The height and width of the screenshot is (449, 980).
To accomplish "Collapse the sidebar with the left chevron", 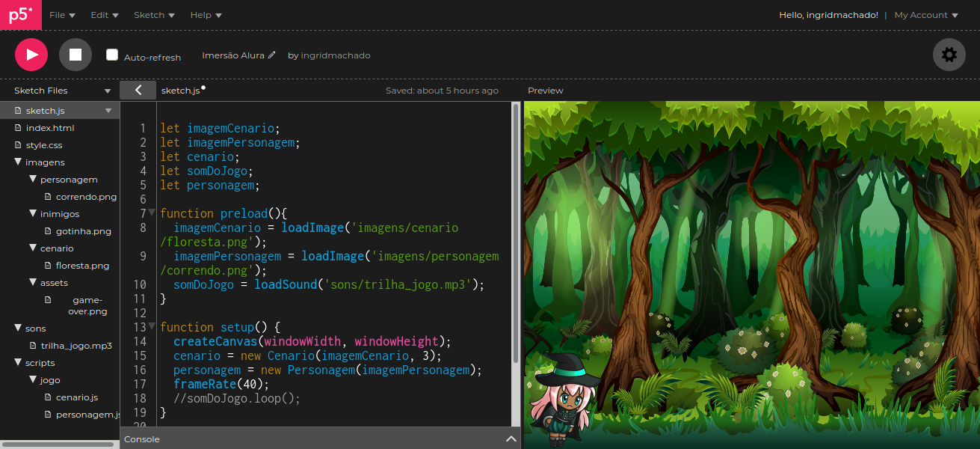I will click(138, 91).
